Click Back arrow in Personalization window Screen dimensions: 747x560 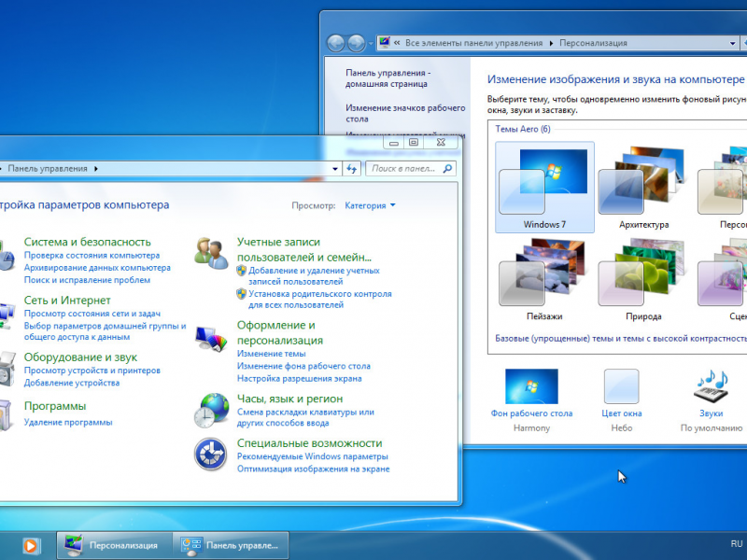(336, 43)
